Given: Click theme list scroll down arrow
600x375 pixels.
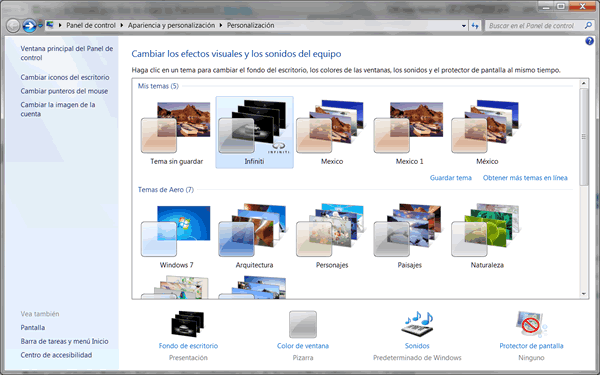Looking at the screenshot, I should coord(584,294).
